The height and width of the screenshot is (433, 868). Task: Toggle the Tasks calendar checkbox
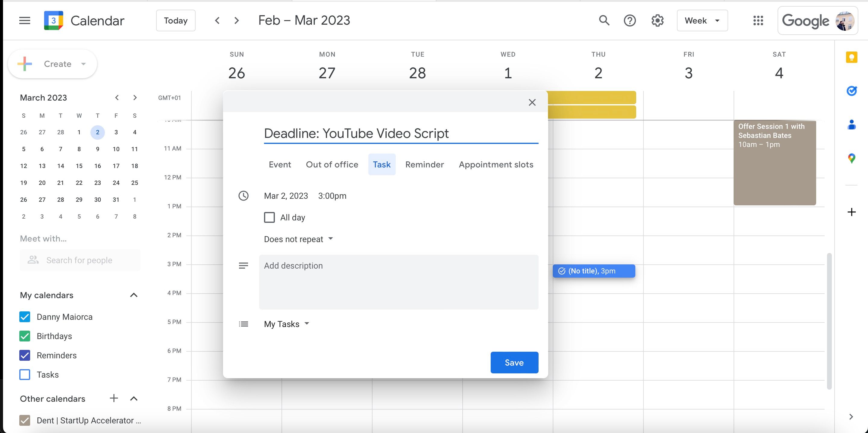[x=25, y=374]
